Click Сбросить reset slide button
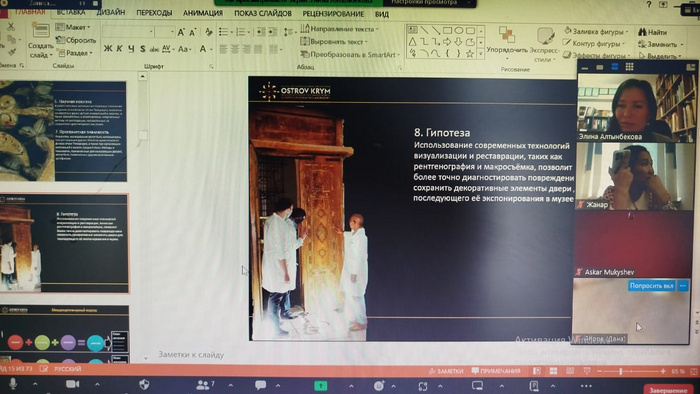700x394 pixels. coord(76,40)
